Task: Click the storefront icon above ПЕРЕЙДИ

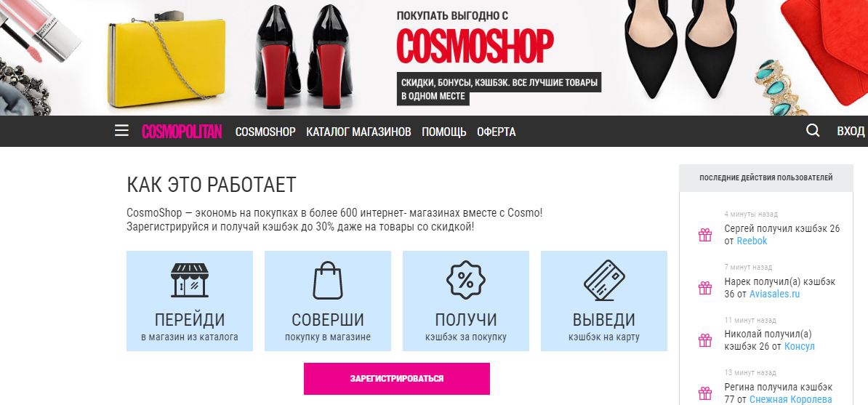Action: (189, 280)
